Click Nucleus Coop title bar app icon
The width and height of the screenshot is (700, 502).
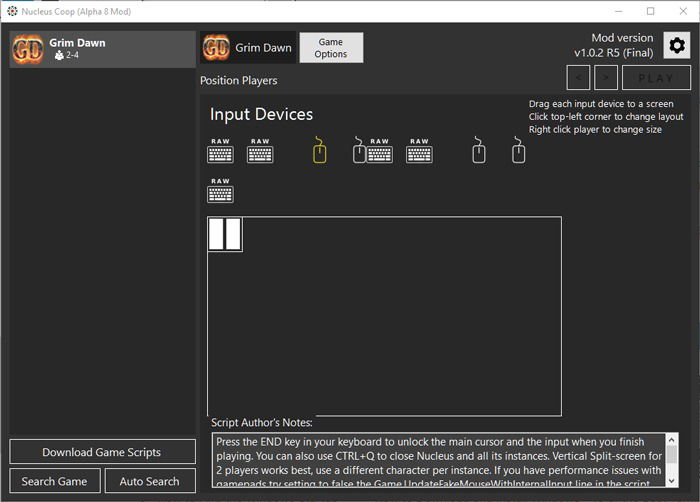click(12, 11)
